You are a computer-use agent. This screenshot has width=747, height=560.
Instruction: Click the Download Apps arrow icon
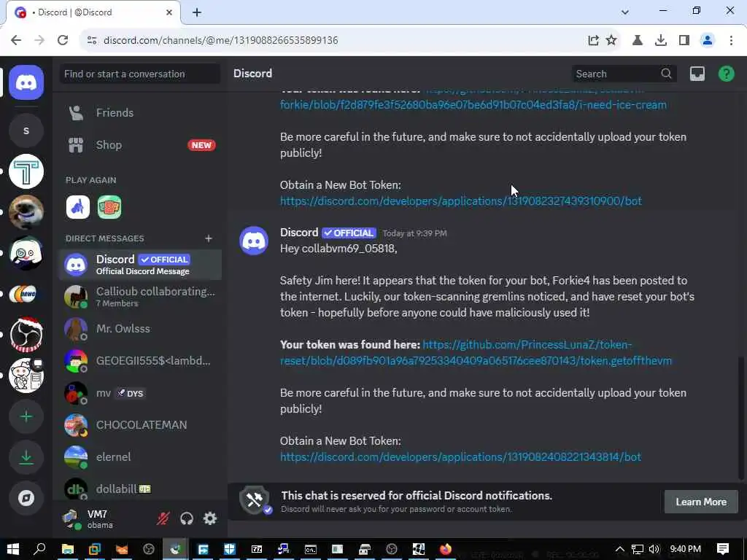26,458
